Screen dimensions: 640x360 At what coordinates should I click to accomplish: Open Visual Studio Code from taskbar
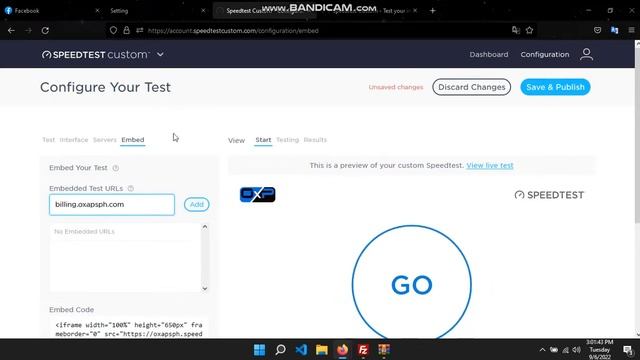point(301,350)
